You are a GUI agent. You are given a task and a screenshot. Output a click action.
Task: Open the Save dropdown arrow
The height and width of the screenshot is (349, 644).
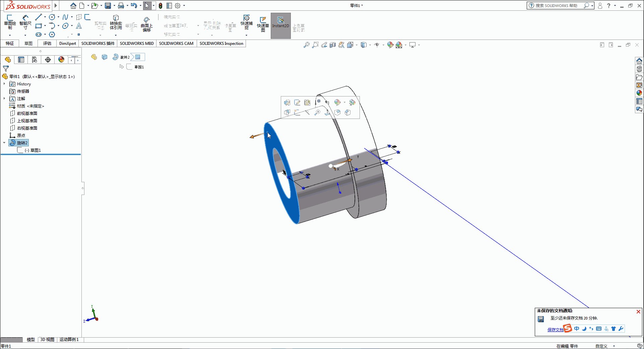click(x=114, y=6)
